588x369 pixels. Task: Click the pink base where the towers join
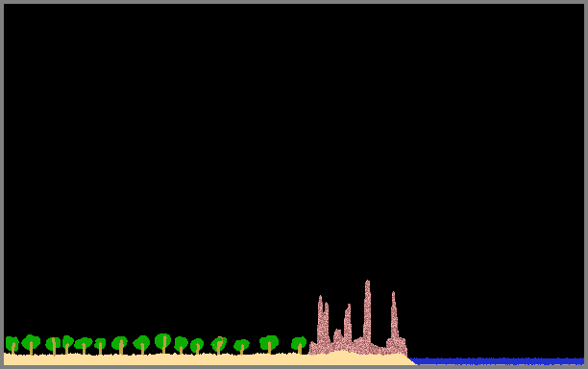coord(358,346)
